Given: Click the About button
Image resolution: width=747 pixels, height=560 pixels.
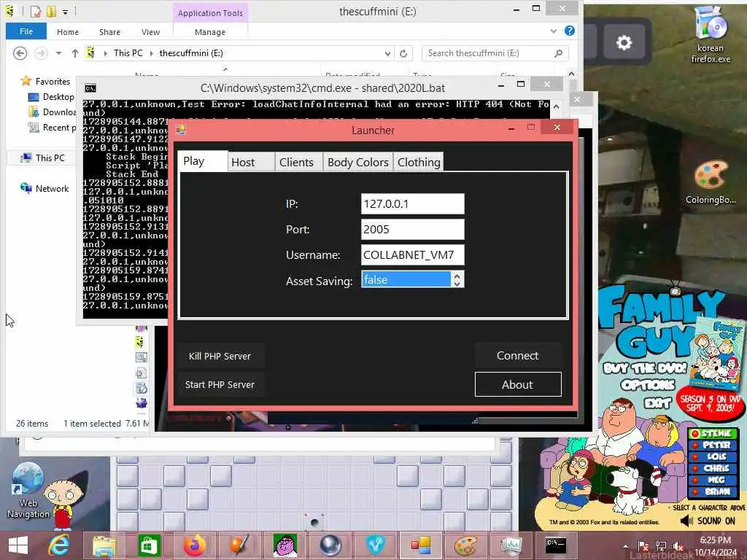Looking at the screenshot, I should 518,384.
